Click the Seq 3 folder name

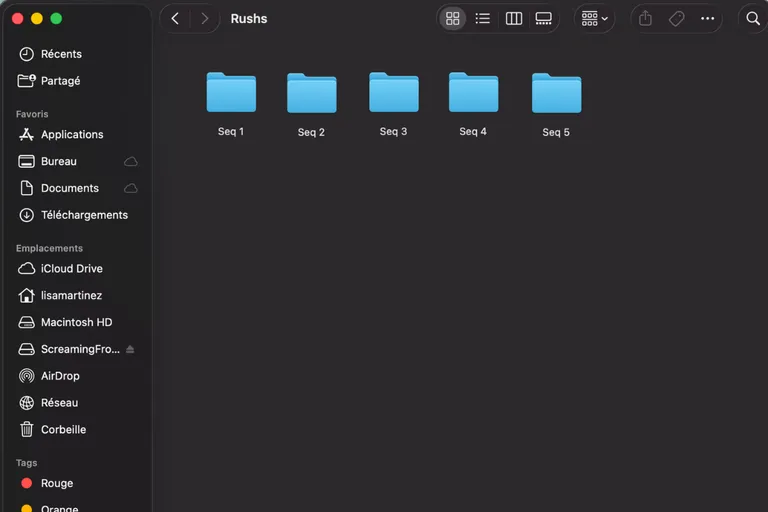(x=393, y=131)
